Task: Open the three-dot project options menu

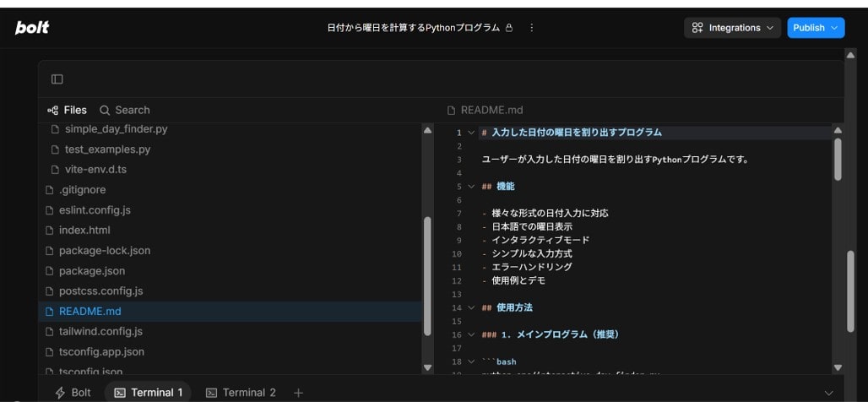Action: (x=531, y=28)
